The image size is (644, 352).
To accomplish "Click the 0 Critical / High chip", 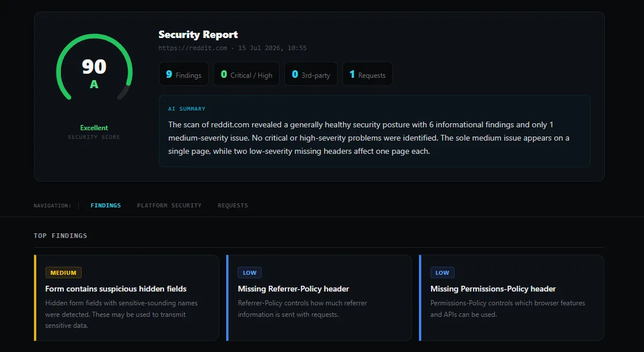I will pos(246,74).
